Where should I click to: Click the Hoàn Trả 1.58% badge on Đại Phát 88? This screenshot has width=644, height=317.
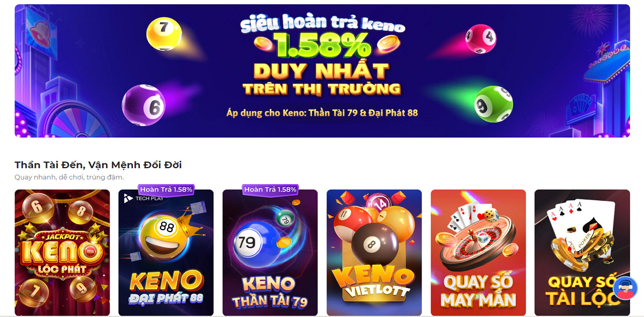click(x=166, y=190)
